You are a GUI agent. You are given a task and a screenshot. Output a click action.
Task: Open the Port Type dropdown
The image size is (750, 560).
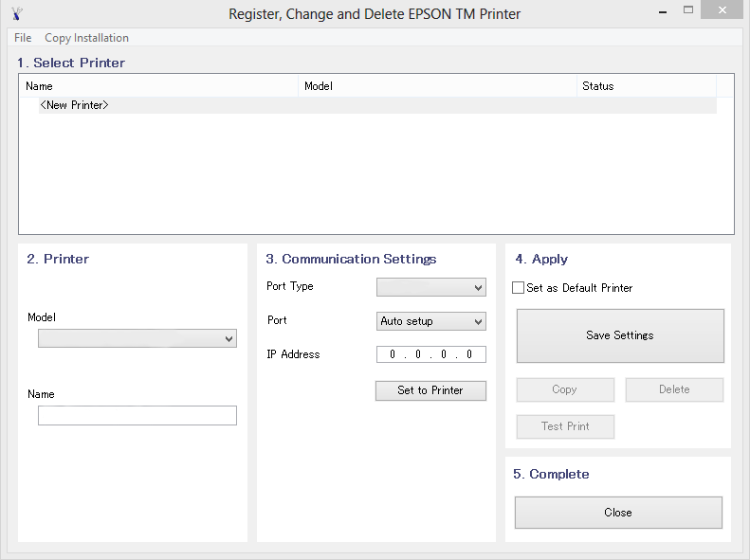point(431,287)
